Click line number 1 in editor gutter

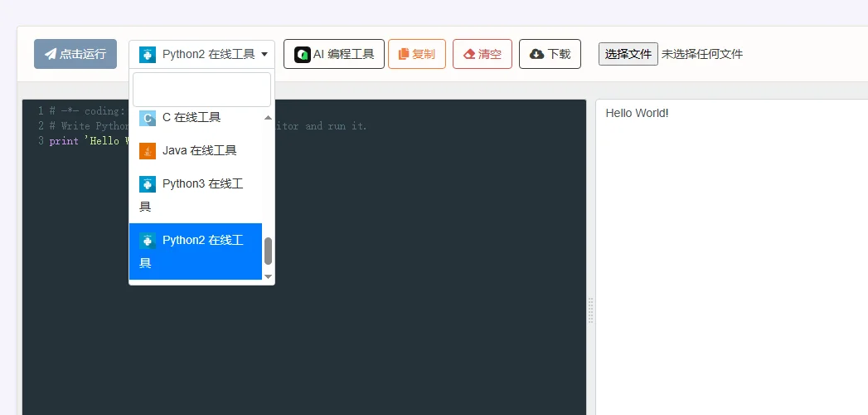tap(41, 111)
